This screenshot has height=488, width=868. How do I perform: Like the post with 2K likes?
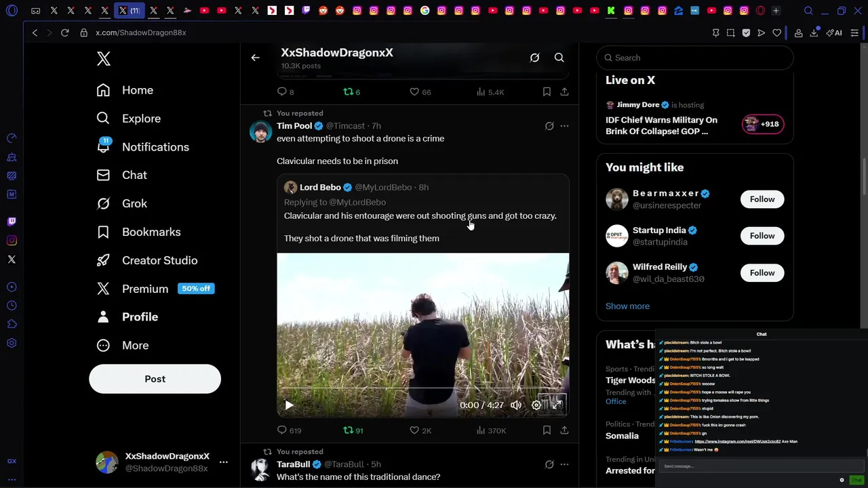point(420,430)
